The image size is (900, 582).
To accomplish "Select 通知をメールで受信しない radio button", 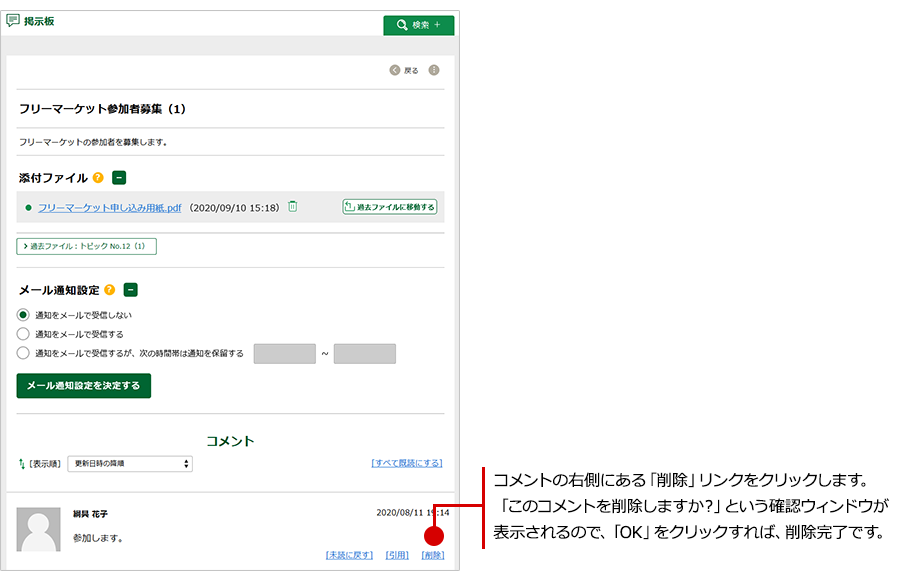I will [x=23, y=315].
